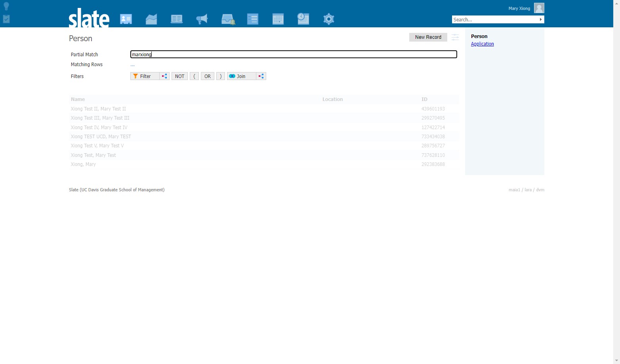Click the search arrow in Search box

(x=541, y=19)
